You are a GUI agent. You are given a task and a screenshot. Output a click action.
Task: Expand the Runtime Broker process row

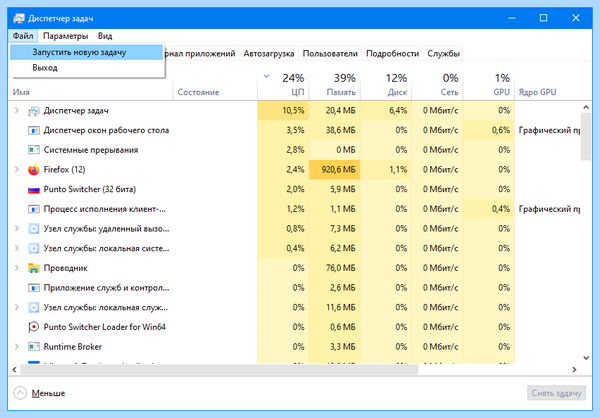16,346
